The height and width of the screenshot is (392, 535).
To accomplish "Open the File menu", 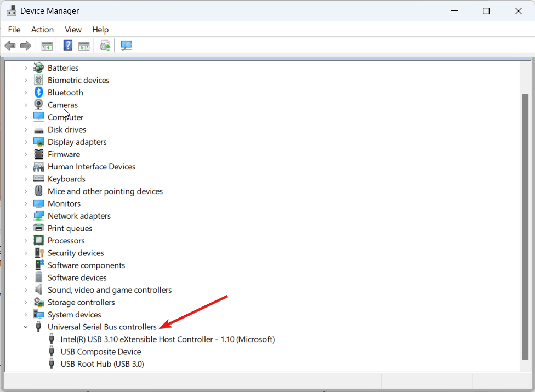I will pos(14,30).
